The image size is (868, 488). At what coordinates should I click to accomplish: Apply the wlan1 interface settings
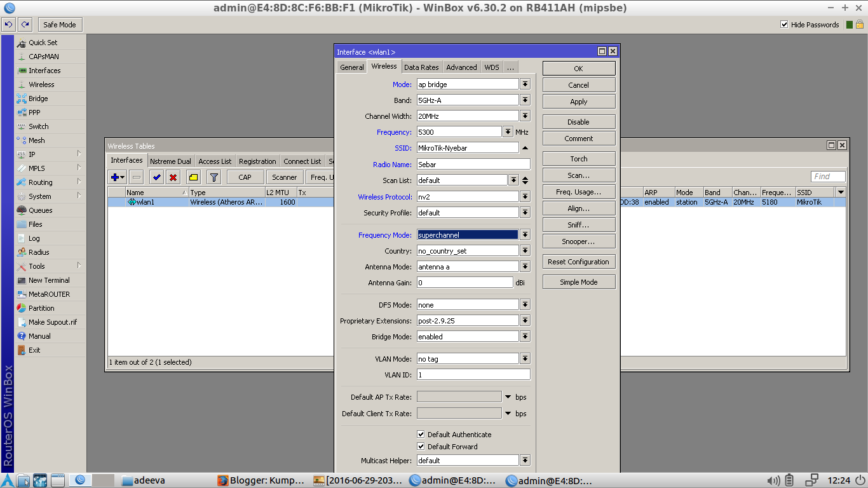point(578,101)
